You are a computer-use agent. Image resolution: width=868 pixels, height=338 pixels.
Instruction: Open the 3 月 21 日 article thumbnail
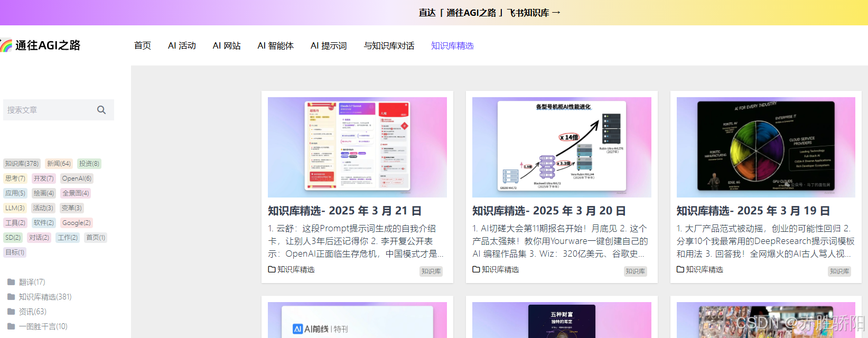(x=357, y=147)
